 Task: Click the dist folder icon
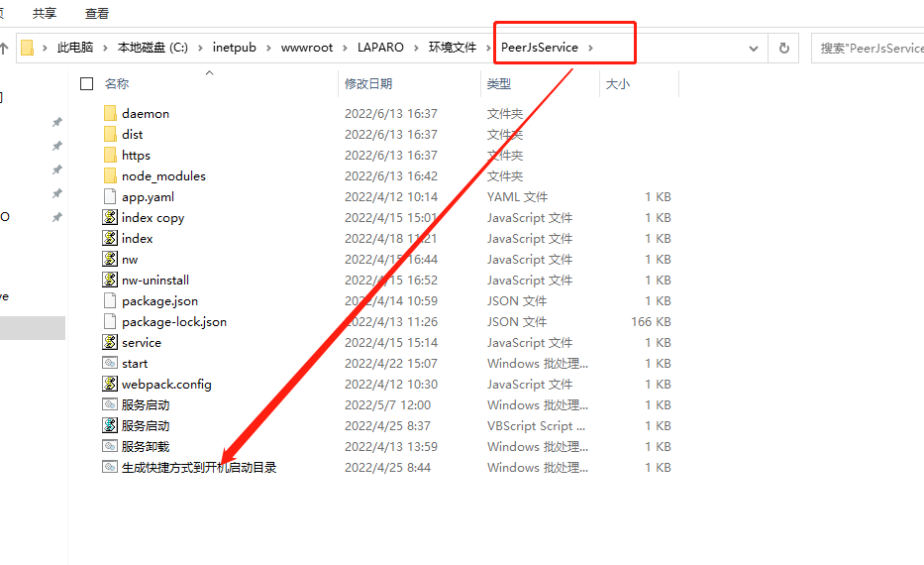110,135
